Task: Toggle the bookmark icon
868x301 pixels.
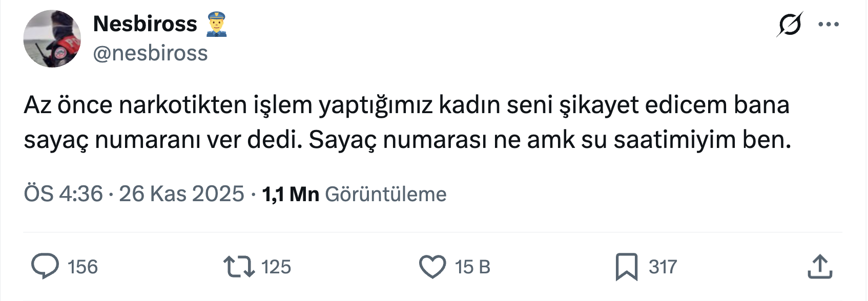Action: pyautogui.click(x=626, y=267)
